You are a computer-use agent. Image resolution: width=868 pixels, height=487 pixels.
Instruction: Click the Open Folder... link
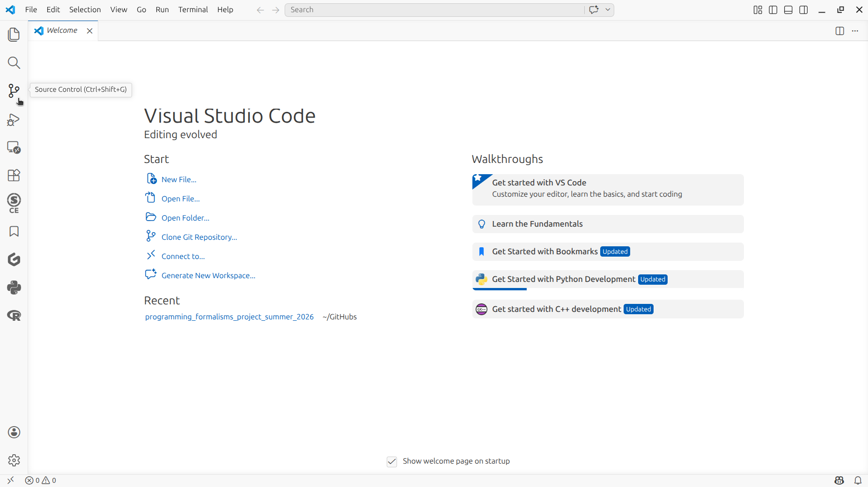[x=185, y=218]
